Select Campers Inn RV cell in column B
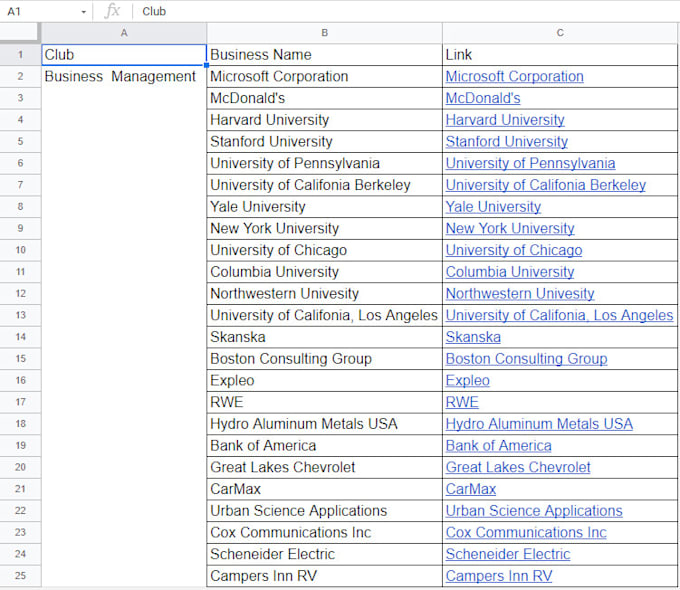 click(324, 576)
